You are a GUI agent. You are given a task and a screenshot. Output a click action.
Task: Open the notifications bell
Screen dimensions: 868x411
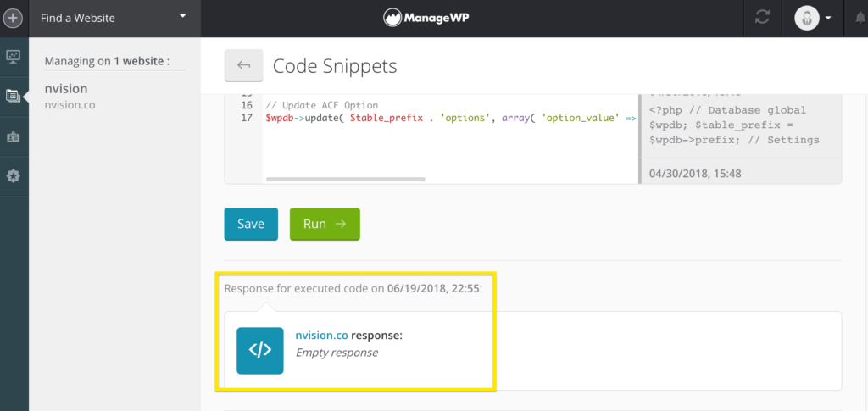pos(861,18)
